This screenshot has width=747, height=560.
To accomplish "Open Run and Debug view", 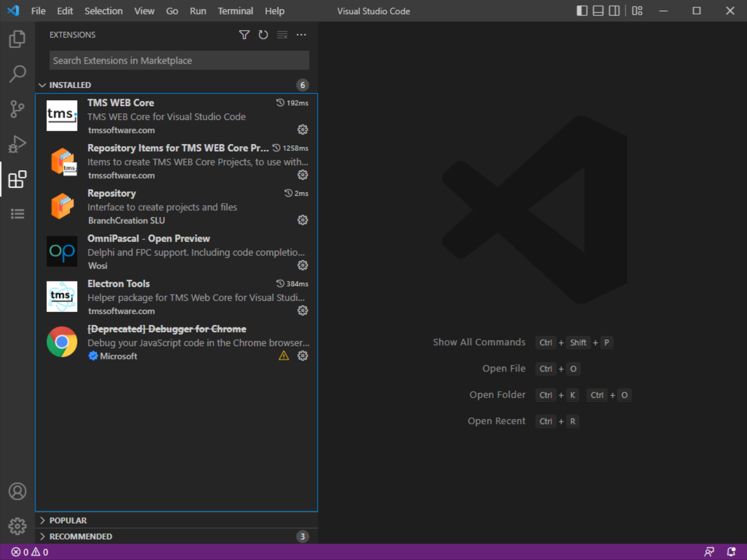I will point(17,144).
